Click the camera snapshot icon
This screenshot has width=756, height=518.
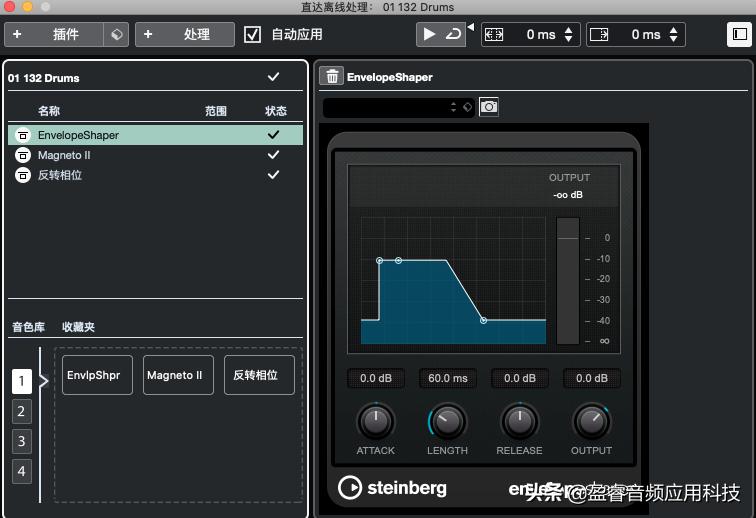tap(489, 107)
